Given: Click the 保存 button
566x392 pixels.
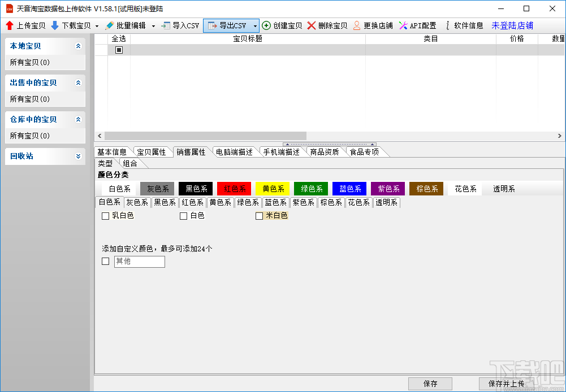Looking at the screenshot, I should 430,384.
